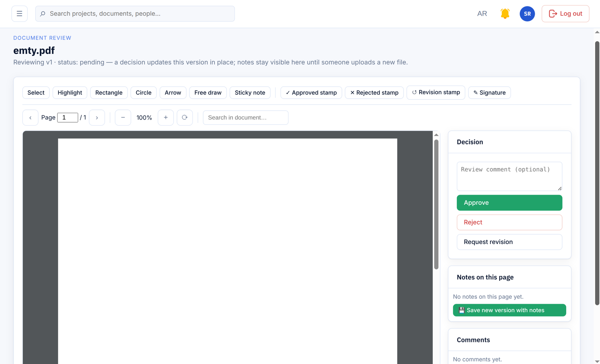Click the 'No notes on this page yet.' text
The height and width of the screenshot is (364, 600).
click(488, 297)
